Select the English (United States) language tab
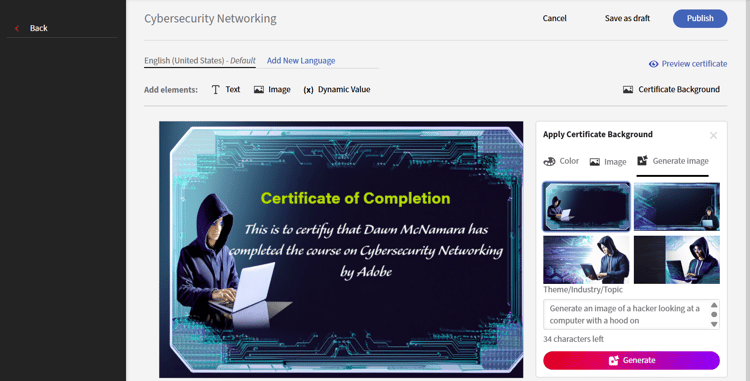The height and width of the screenshot is (381, 750). 200,61
